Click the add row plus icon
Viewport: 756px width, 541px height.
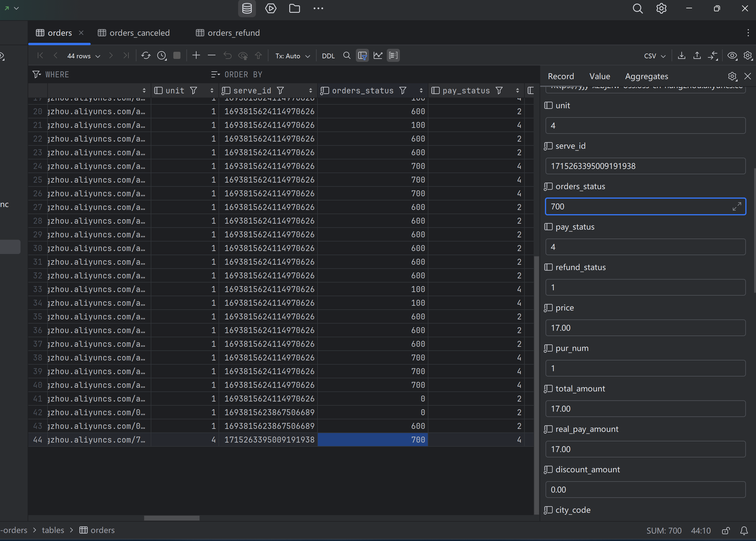[196, 56]
